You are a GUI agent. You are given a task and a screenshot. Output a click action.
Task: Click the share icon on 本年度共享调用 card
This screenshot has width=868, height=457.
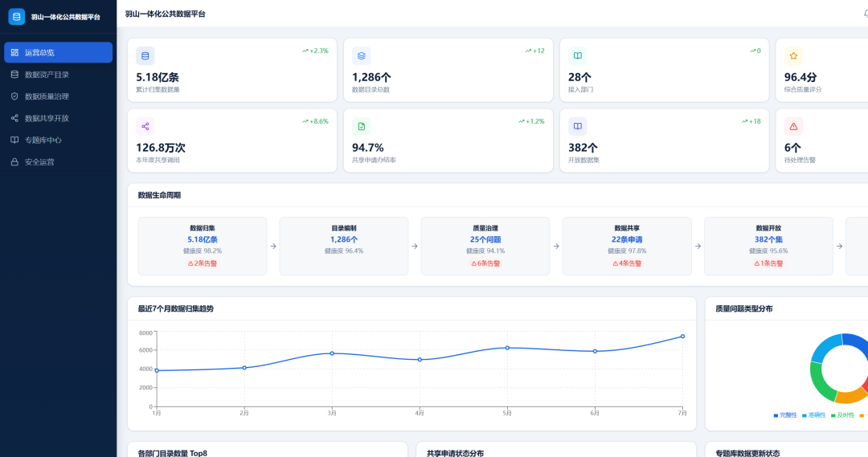click(x=145, y=126)
